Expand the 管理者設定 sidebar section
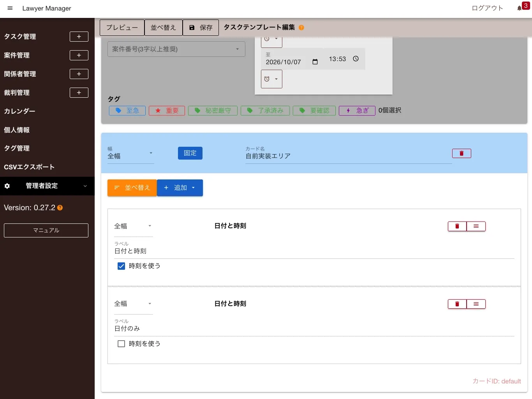 [x=47, y=186]
